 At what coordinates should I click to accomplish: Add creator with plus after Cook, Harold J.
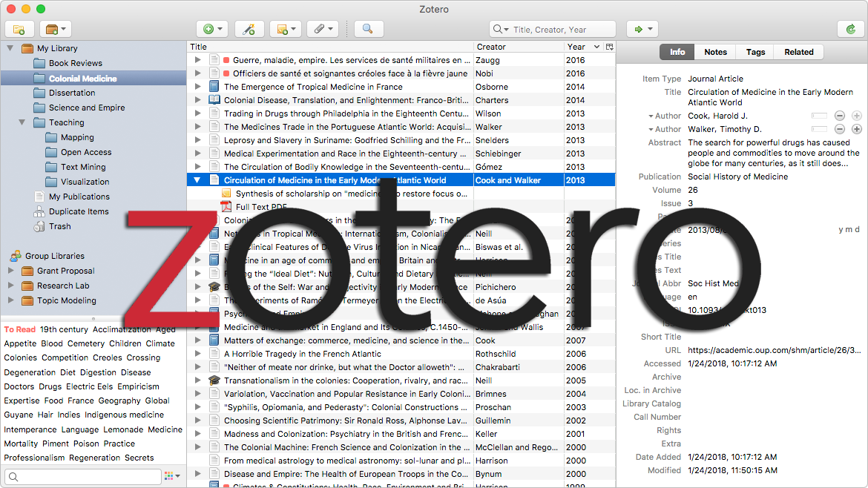click(856, 116)
